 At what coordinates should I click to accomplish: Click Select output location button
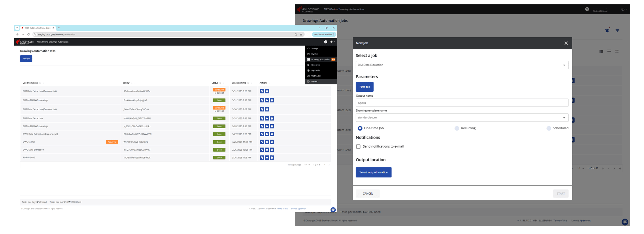[x=374, y=172]
